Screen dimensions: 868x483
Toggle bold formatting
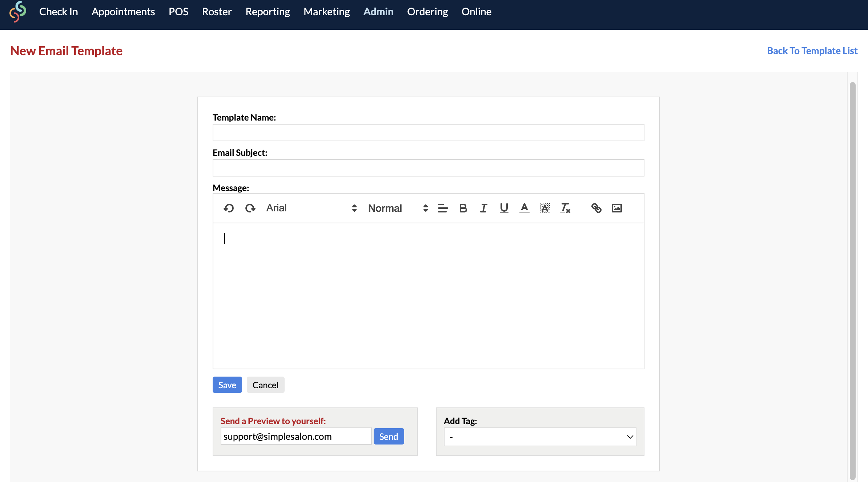463,208
